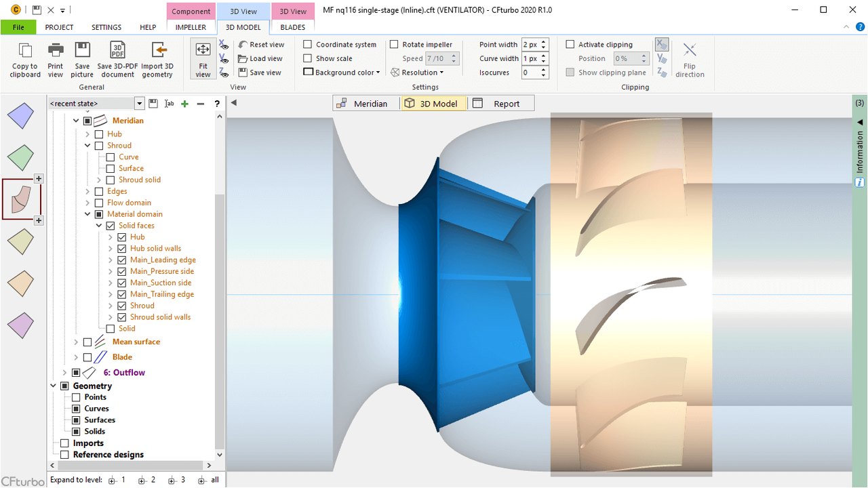Open the Resolution dropdown
The image size is (868, 488).
[x=418, y=73]
